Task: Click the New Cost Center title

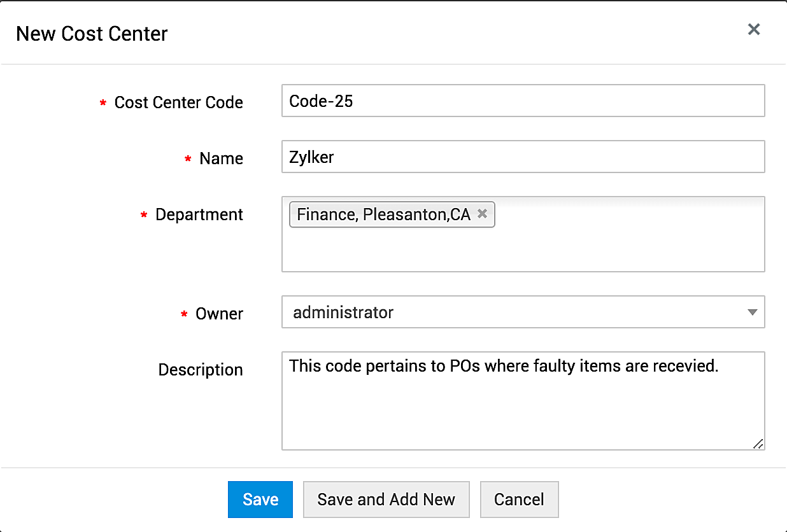Action: (x=92, y=34)
